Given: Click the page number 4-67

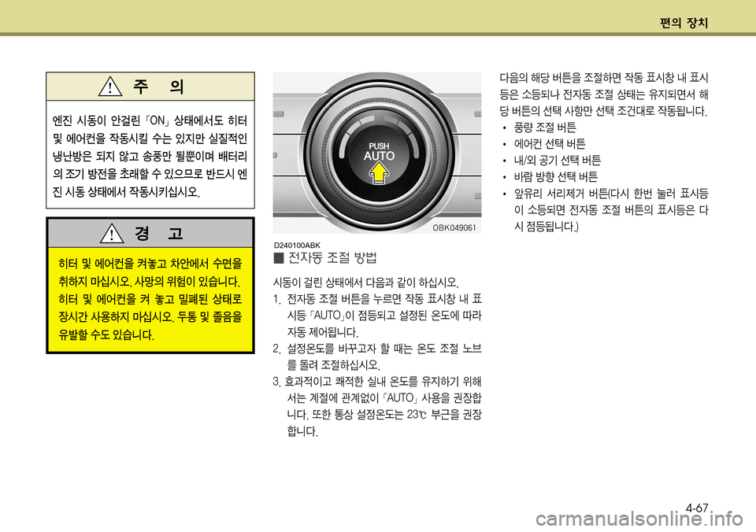Looking at the screenshot, I should (697, 508).
